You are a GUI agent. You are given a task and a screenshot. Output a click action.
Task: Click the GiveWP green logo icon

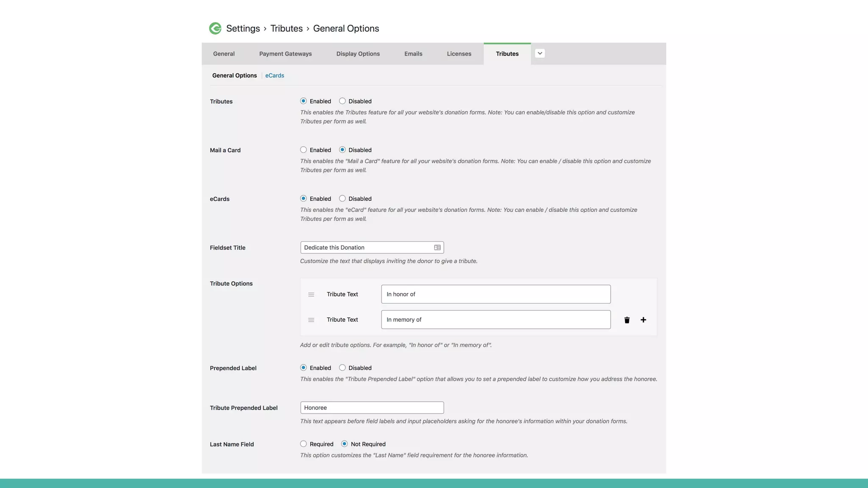215,28
